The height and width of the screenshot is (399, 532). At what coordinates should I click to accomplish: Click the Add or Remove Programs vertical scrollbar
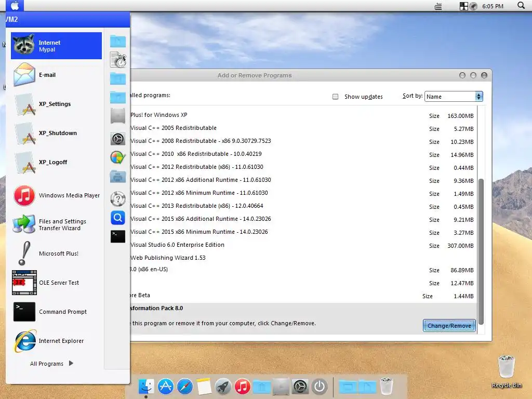481,251
